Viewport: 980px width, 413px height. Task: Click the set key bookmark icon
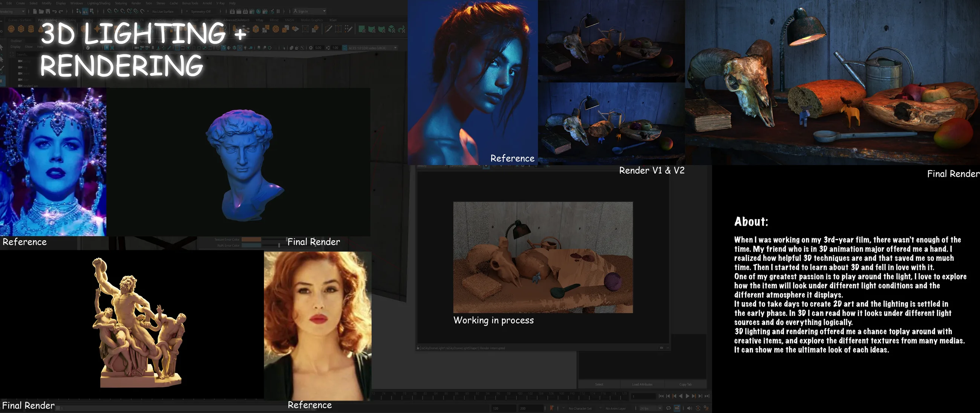tap(552, 408)
